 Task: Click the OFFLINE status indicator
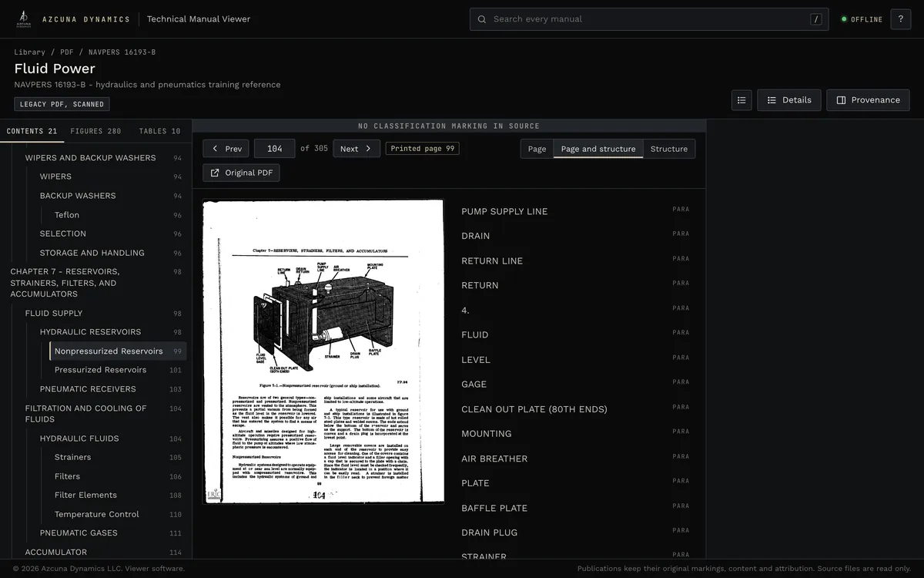(x=862, y=19)
